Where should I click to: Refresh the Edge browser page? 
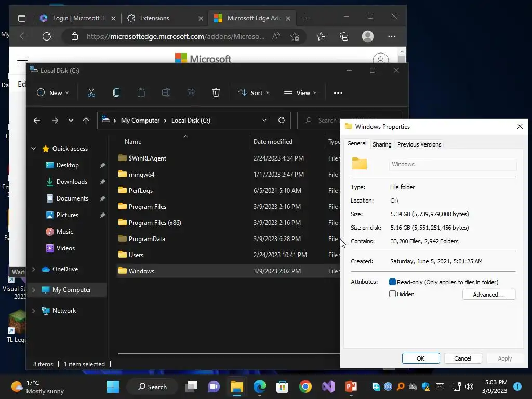pyautogui.click(x=47, y=36)
